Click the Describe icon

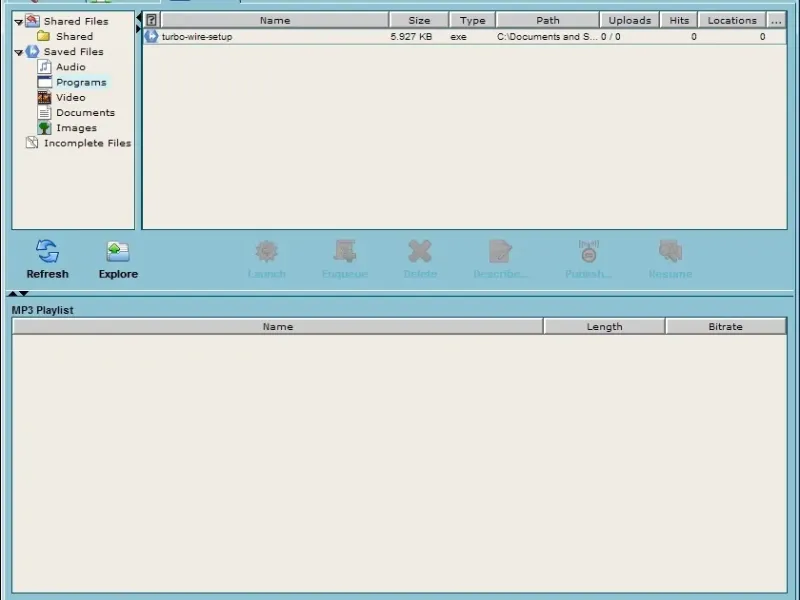point(500,251)
